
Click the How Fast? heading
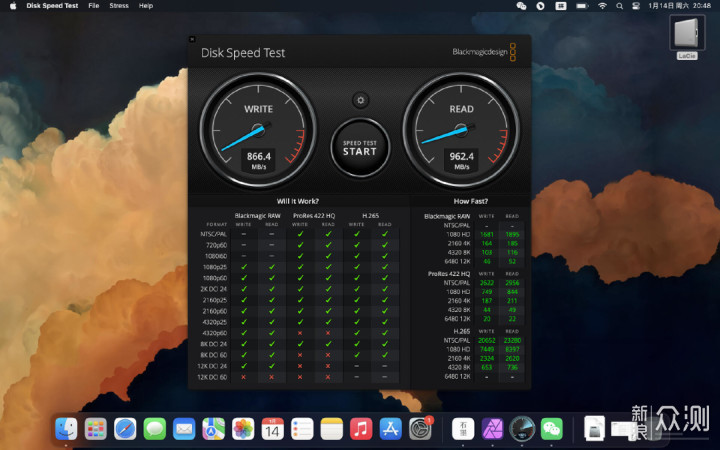coord(471,201)
